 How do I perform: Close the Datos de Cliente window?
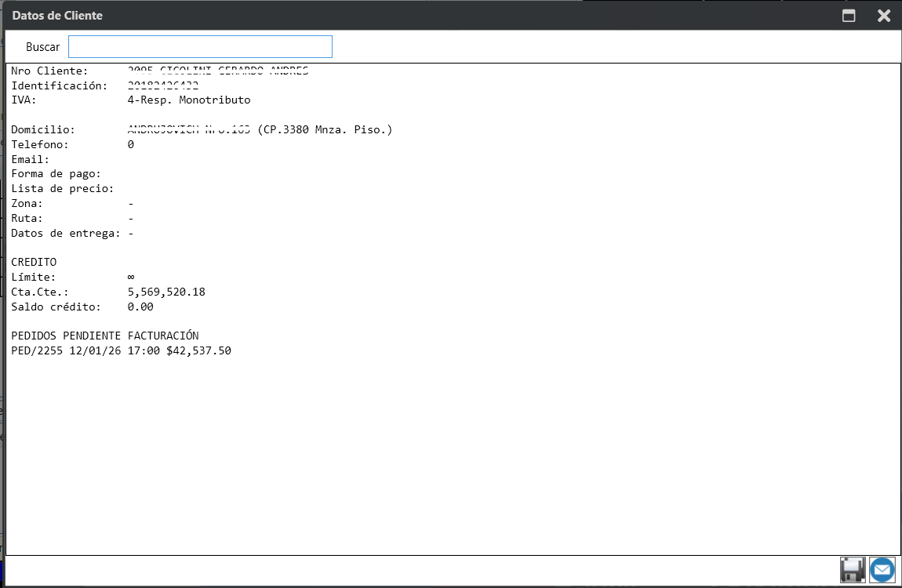tap(884, 16)
